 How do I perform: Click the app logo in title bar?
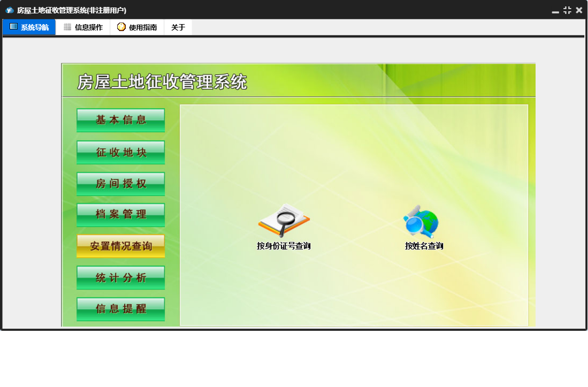(x=10, y=10)
